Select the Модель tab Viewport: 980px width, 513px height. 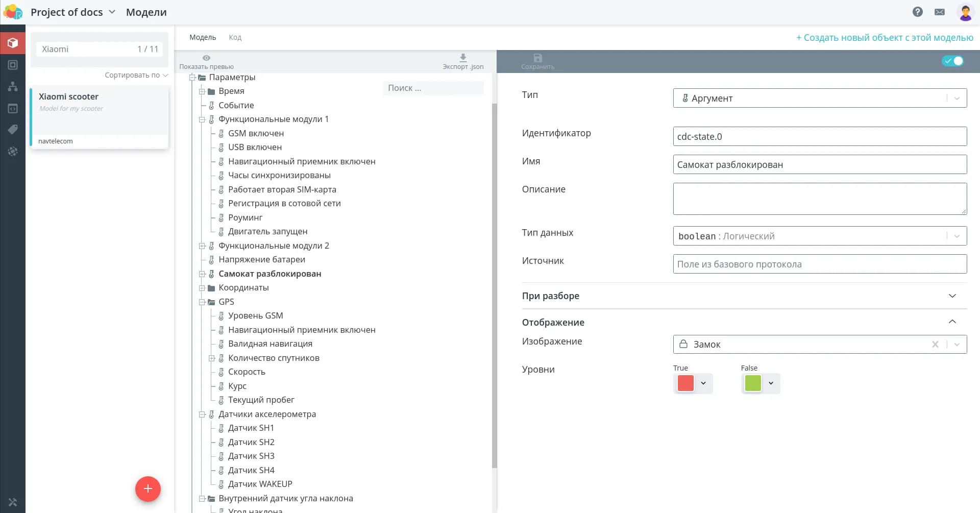203,37
